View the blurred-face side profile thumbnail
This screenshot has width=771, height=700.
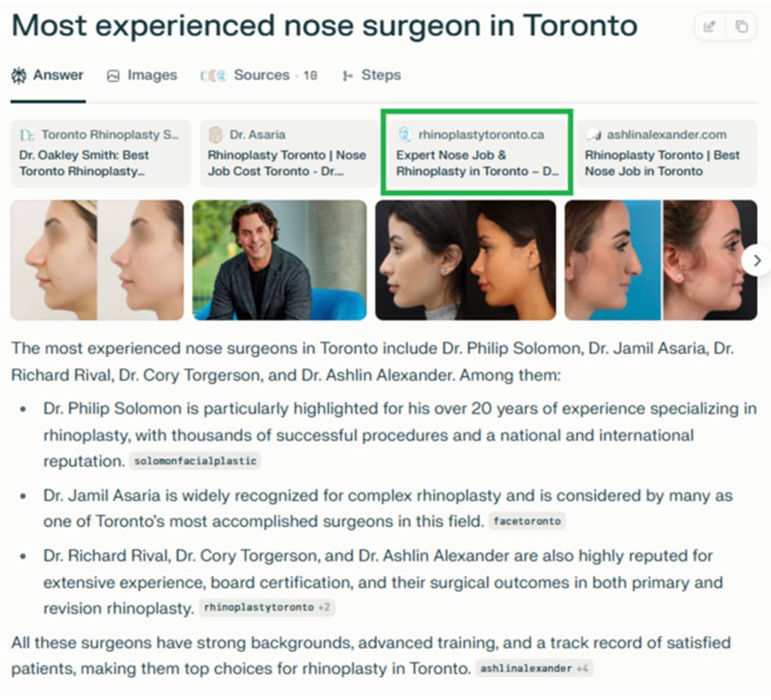click(x=97, y=261)
